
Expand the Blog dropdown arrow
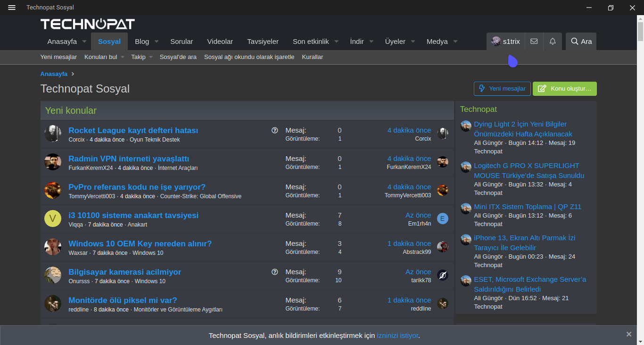tap(157, 42)
